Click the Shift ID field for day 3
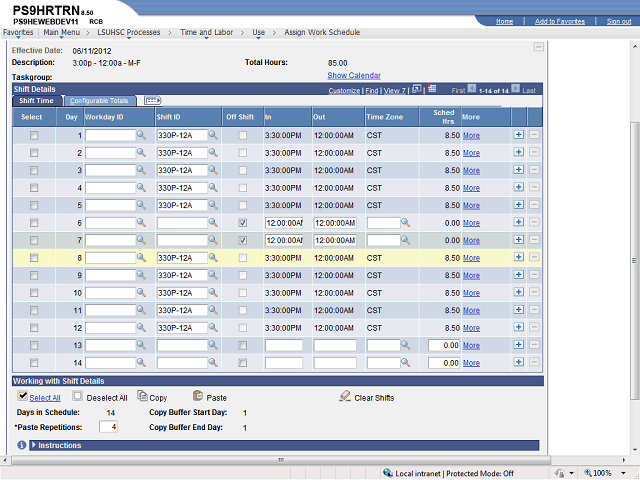The width and height of the screenshot is (640, 480). pyautogui.click(x=182, y=170)
